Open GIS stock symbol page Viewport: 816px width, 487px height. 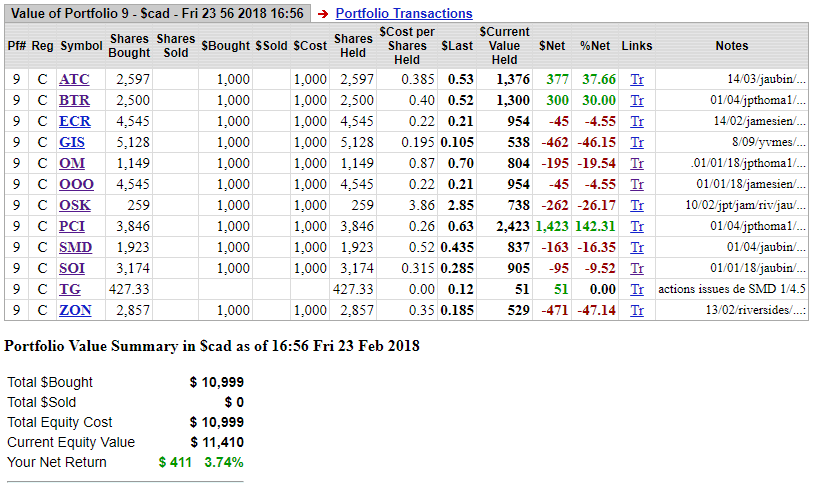73,142
